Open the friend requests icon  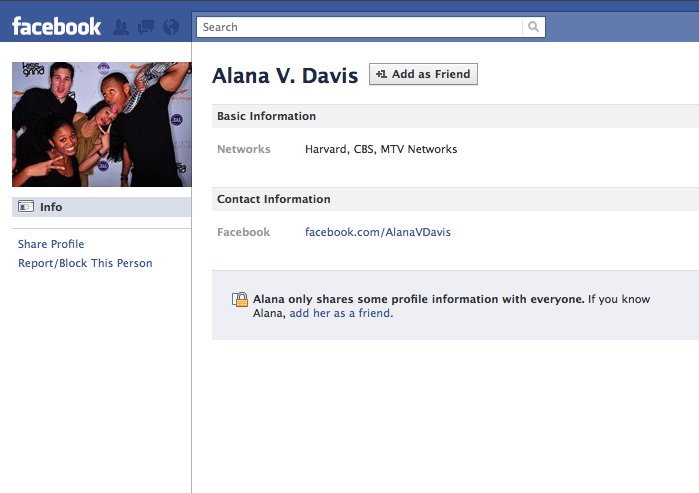(121, 27)
